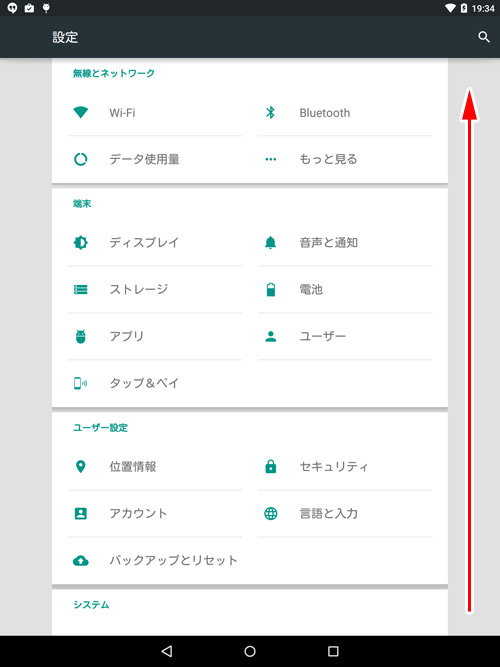This screenshot has width=500, height=667.
Task: Open バックアップとリセット entry
Action: [x=155, y=560]
